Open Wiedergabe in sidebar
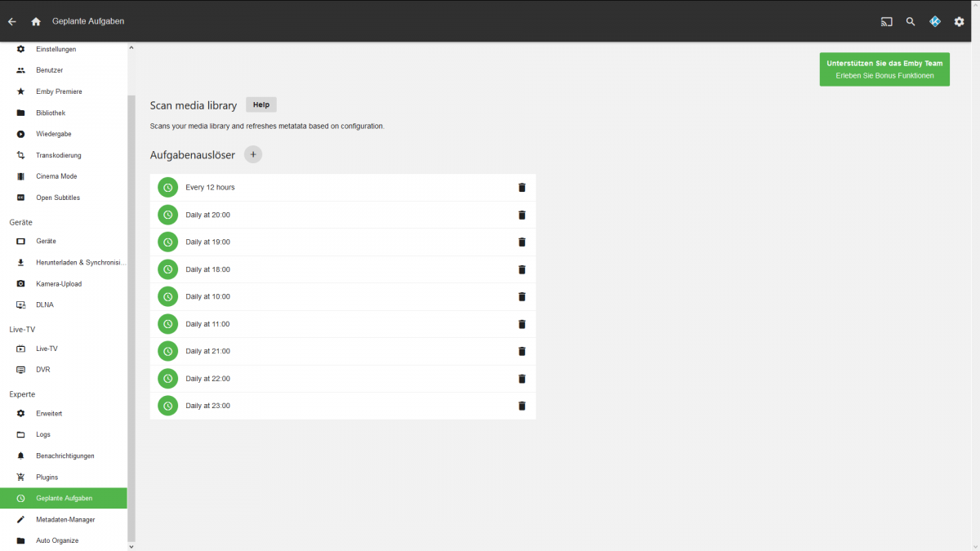 click(x=64, y=134)
